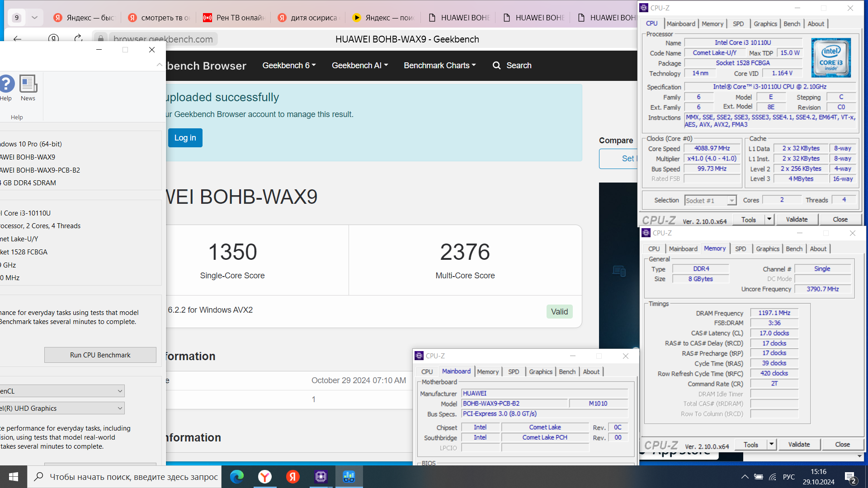This screenshot has height=488, width=868.
Task: Switch to Memory tab in top CPU-Z window
Action: [x=712, y=24]
